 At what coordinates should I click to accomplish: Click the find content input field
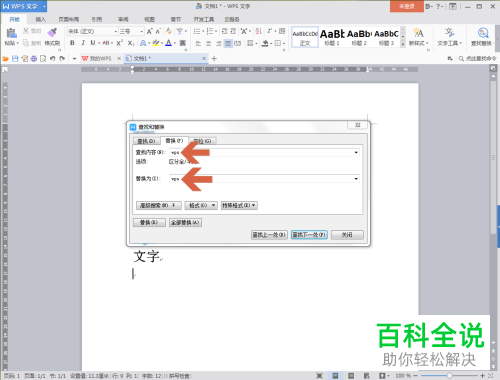click(264, 152)
